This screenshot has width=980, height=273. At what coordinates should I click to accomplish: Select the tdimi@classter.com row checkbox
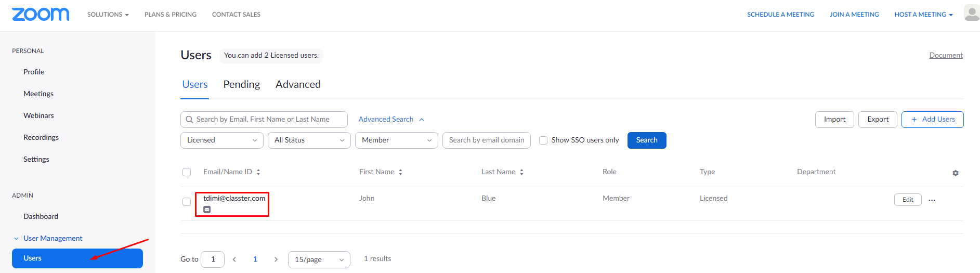click(187, 202)
